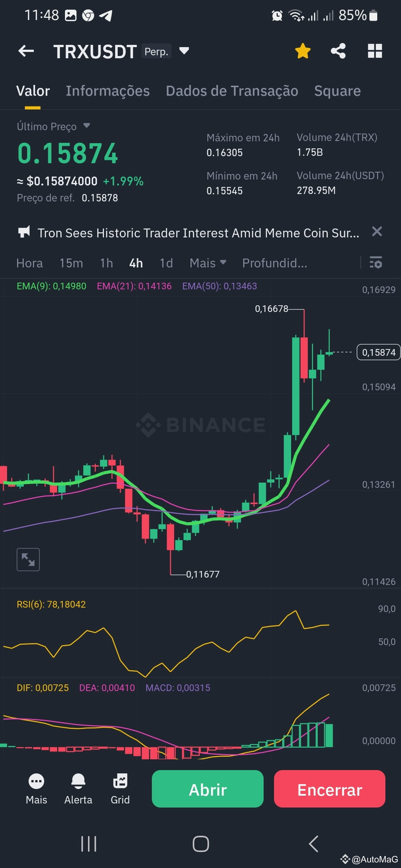This screenshot has height=868, width=401.
Task: Switch to the Informações tab
Action: (108, 91)
